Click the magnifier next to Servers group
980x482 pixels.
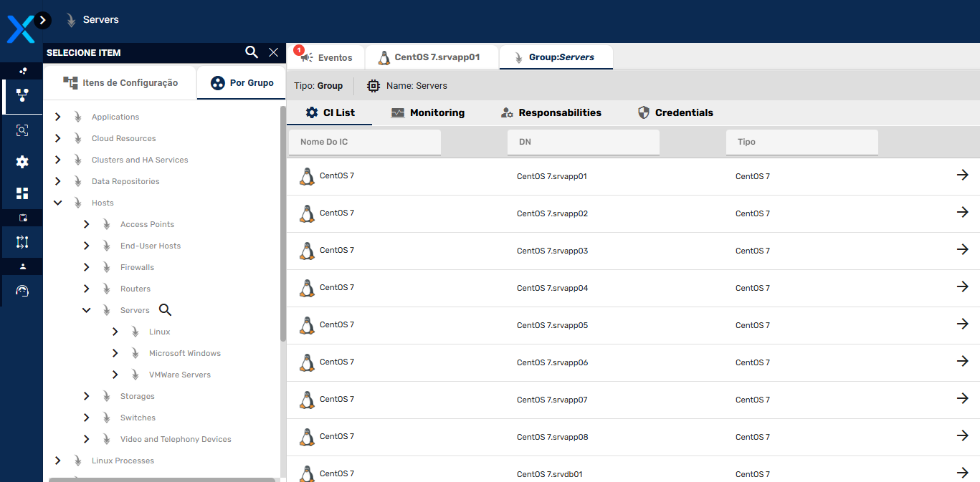tap(166, 310)
